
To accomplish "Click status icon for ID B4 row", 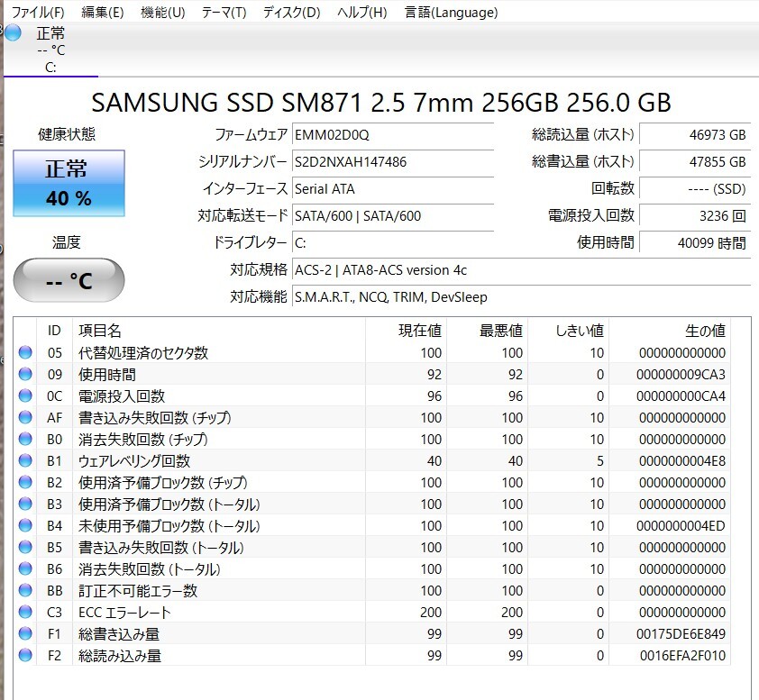I will (25, 525).
